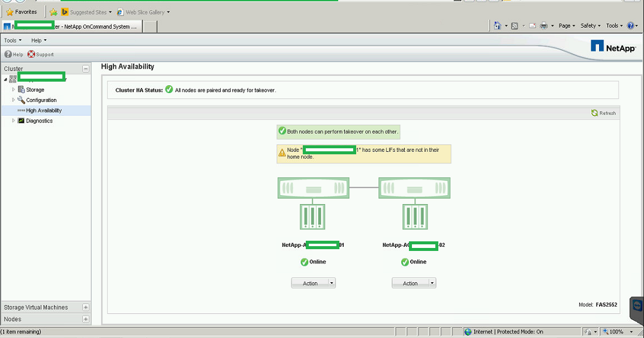Click the browser Home icon
This screenshot has width=644, height=338.
pos(497,25)
